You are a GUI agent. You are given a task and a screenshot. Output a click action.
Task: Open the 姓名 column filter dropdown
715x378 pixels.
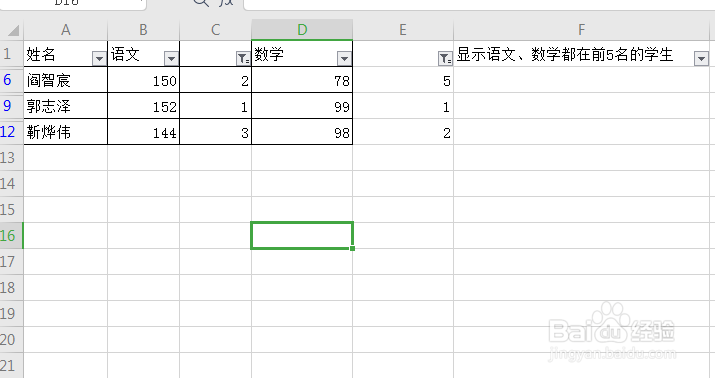pyautogui.click(x=99, y=58)
